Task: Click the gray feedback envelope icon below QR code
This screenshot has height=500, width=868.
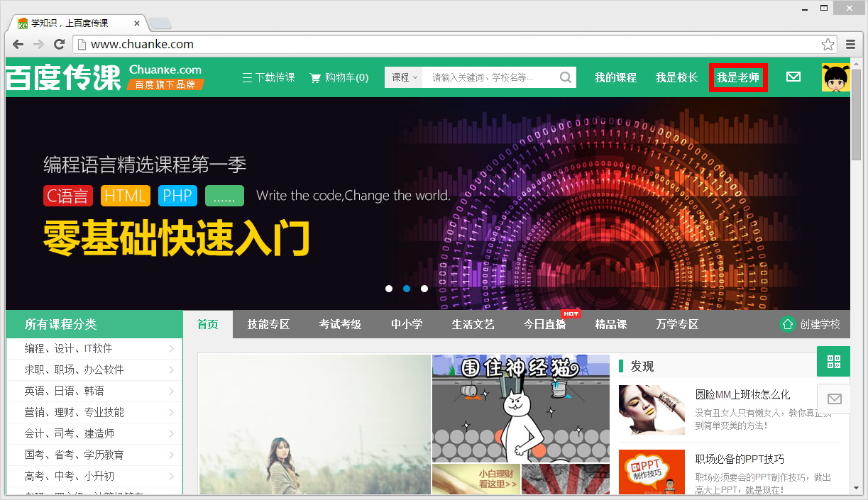Action: click(833, 399)
